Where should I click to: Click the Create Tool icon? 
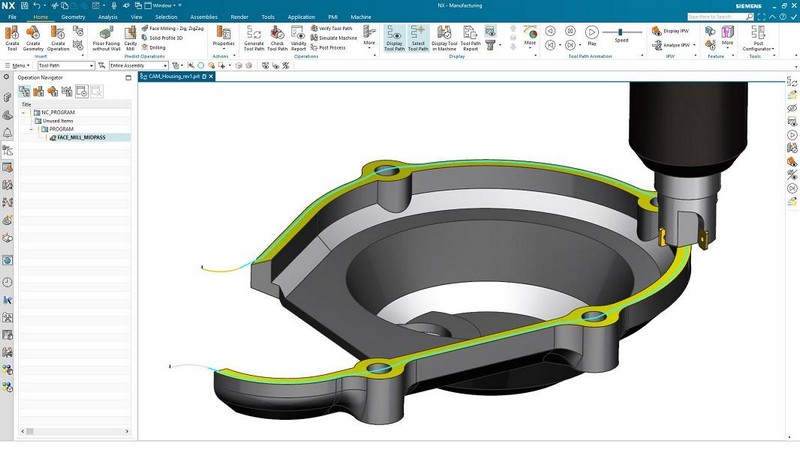(12, 38)
